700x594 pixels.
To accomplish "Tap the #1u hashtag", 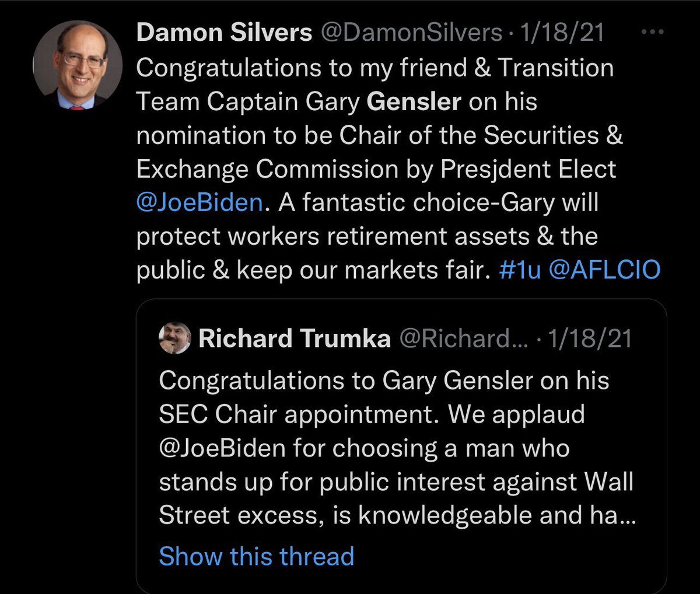I will click(520, 270).
